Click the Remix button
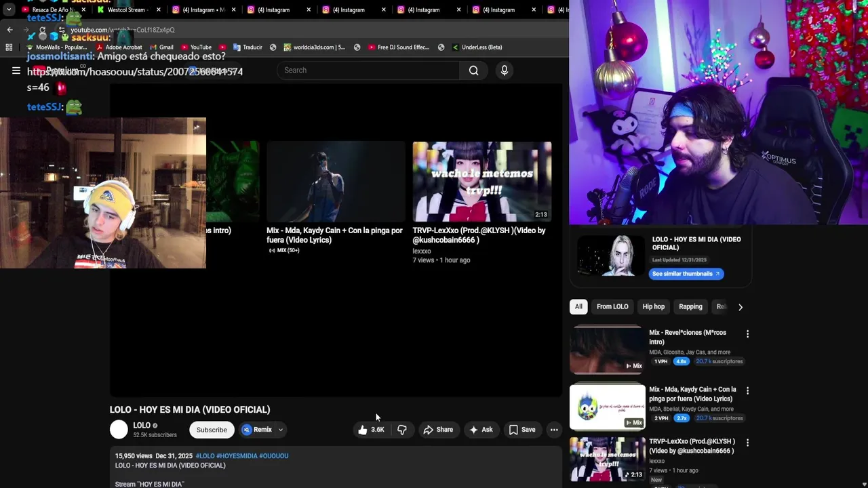868x488 pixels. click(x=257, y=430)
